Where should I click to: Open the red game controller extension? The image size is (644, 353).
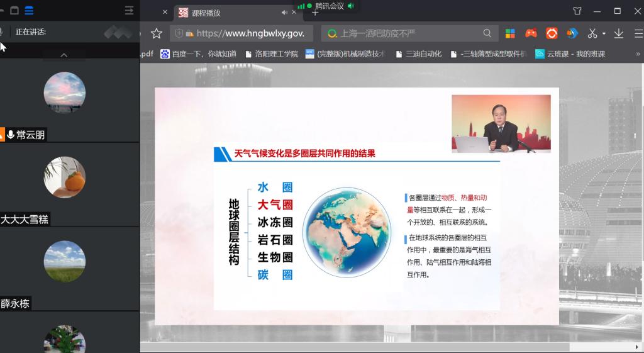(531, 33)
